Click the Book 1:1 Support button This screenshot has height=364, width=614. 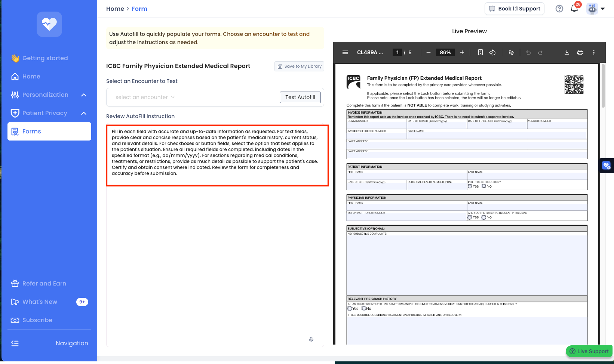pos(515,9)
